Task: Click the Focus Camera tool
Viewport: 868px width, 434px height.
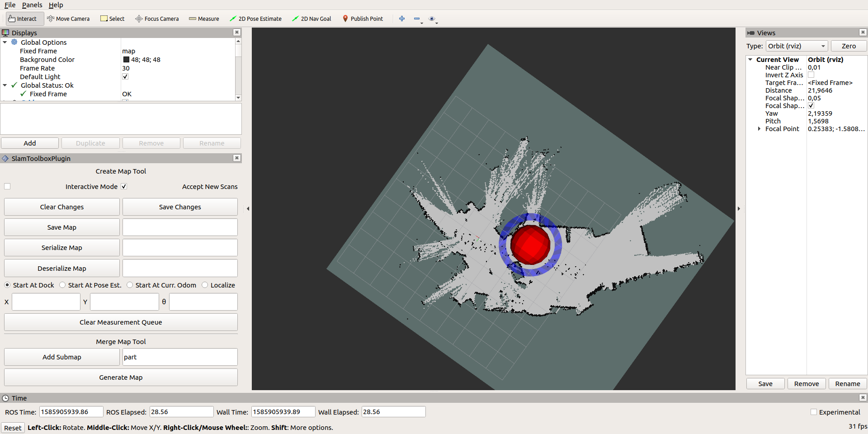Action: [x=157, y=19]
